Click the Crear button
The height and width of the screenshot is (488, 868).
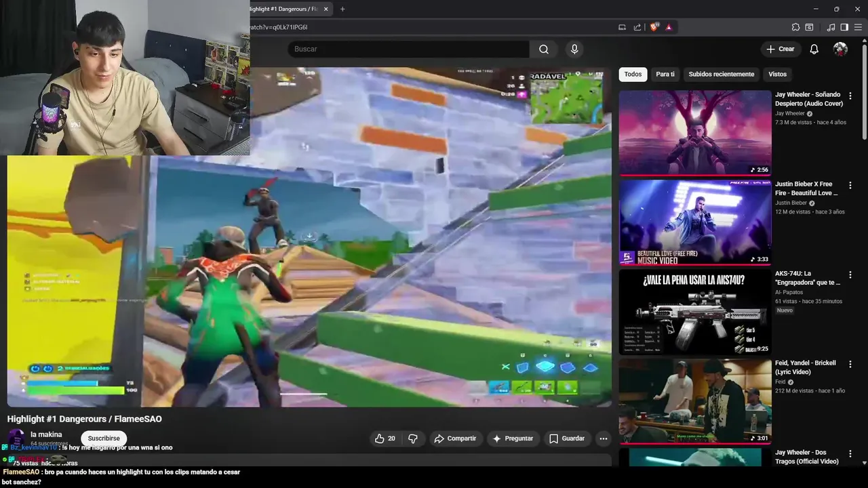781,49
